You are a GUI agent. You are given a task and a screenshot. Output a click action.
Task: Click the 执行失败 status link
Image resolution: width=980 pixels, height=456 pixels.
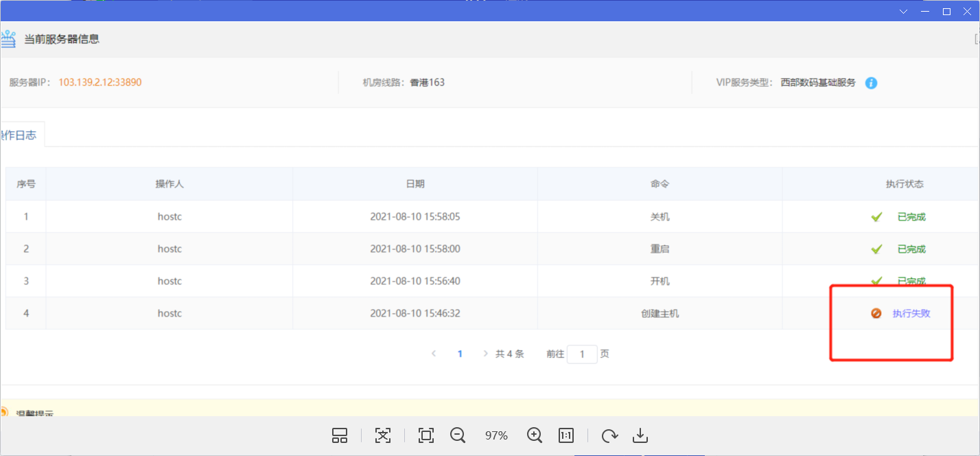tap(911, 313)
